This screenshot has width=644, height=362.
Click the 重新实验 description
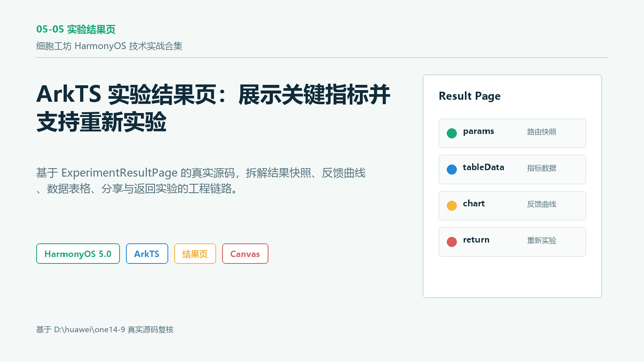pos(542,241)
